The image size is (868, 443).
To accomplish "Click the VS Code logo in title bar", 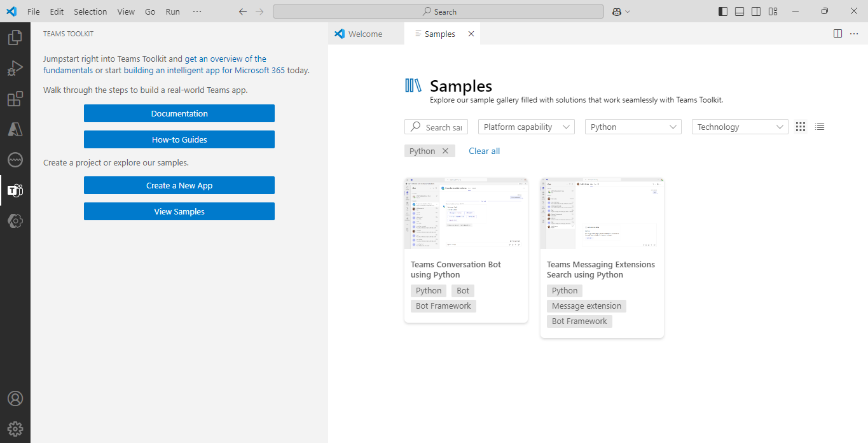I will 11,11.
